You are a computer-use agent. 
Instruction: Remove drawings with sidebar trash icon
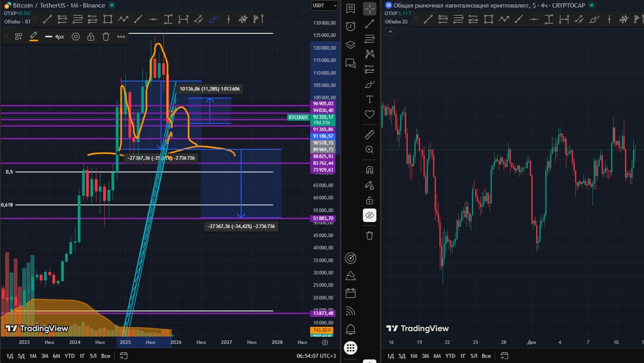(x=369, y=236)
